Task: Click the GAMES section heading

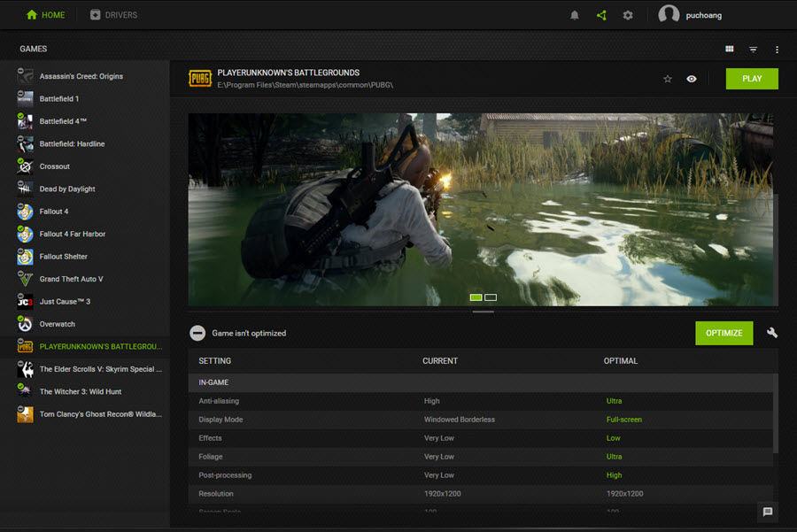Action: [x=33, y=49]
